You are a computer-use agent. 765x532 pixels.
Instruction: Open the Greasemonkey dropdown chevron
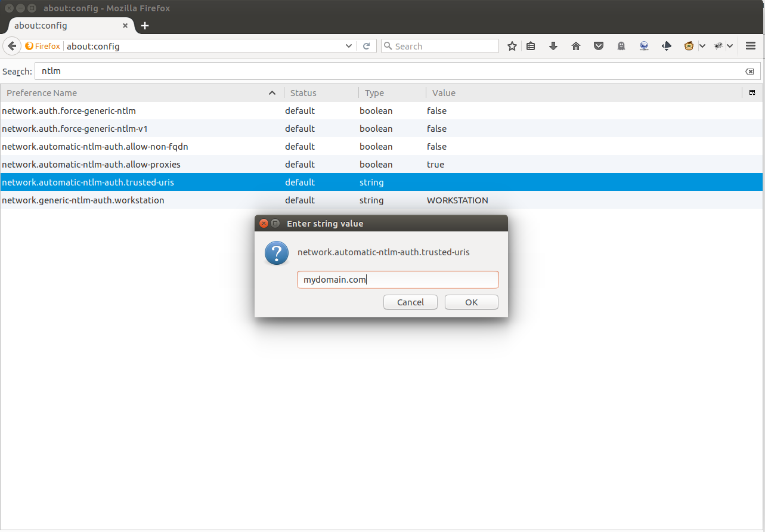(x=702, y=45)
